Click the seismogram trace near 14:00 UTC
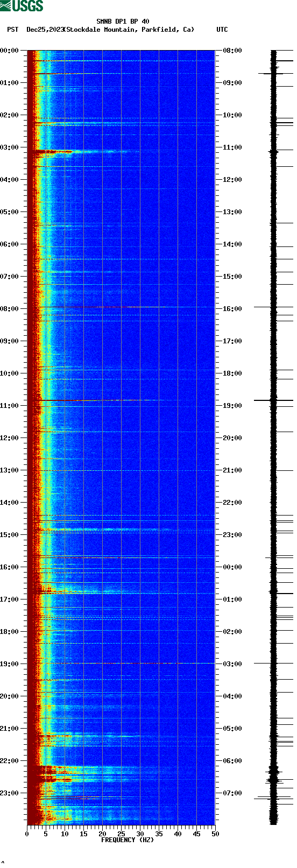The height and width of the screenshot is (868, 297). pyautogui.click(x=273, y=244)
